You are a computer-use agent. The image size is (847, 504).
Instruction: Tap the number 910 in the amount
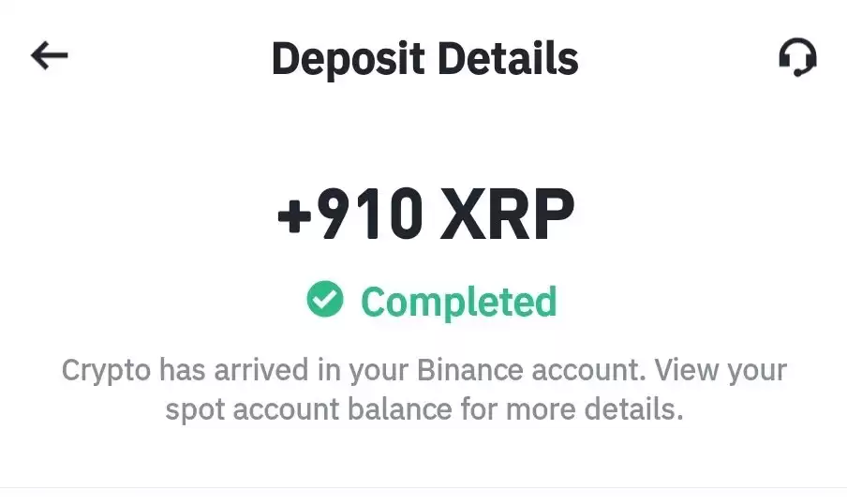pyautogui.click(x=370, y=214)
